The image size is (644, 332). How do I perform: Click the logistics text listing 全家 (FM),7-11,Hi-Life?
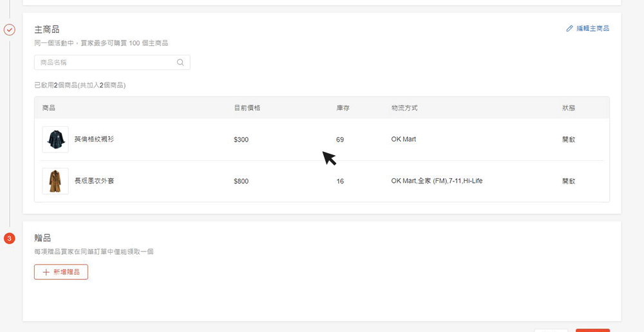(x=437, y=181)
